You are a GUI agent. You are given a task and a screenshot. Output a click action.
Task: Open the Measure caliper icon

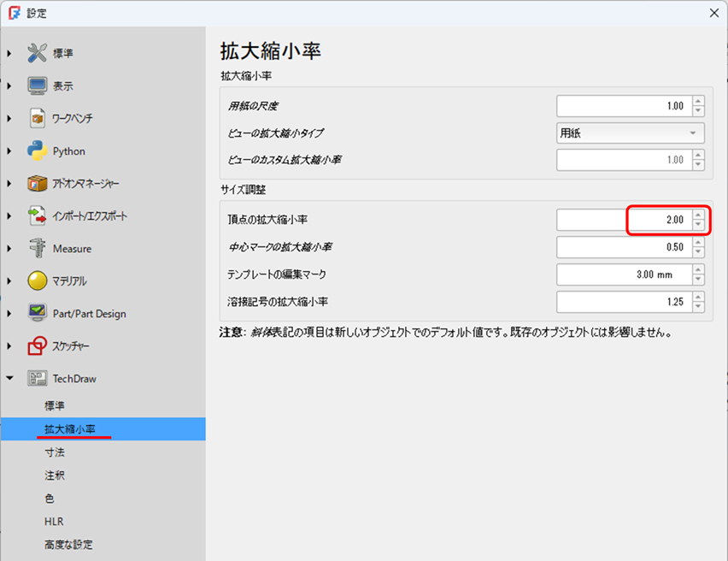[37, 248]
